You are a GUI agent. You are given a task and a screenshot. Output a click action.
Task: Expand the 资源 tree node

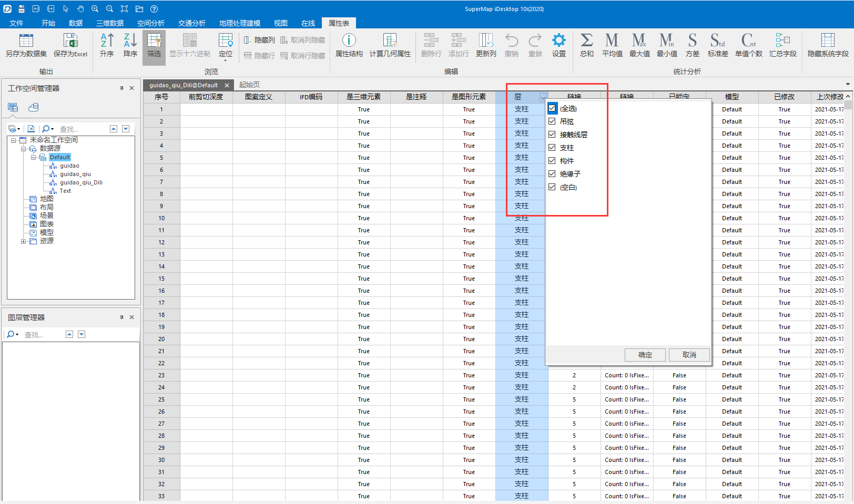(x=24, y=241)
